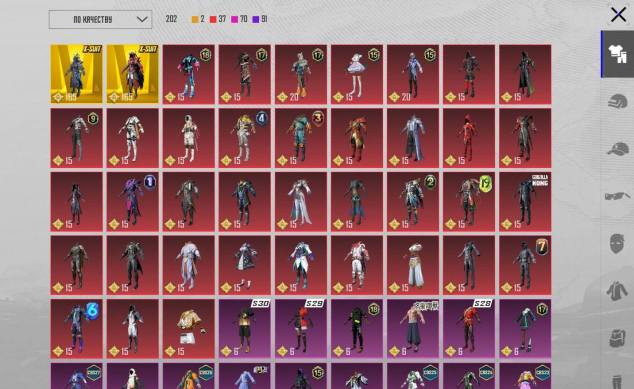This screenshot has width=634, height=389.
Task: Expand the По качеству sort dropdown
Action: (100, 19)
